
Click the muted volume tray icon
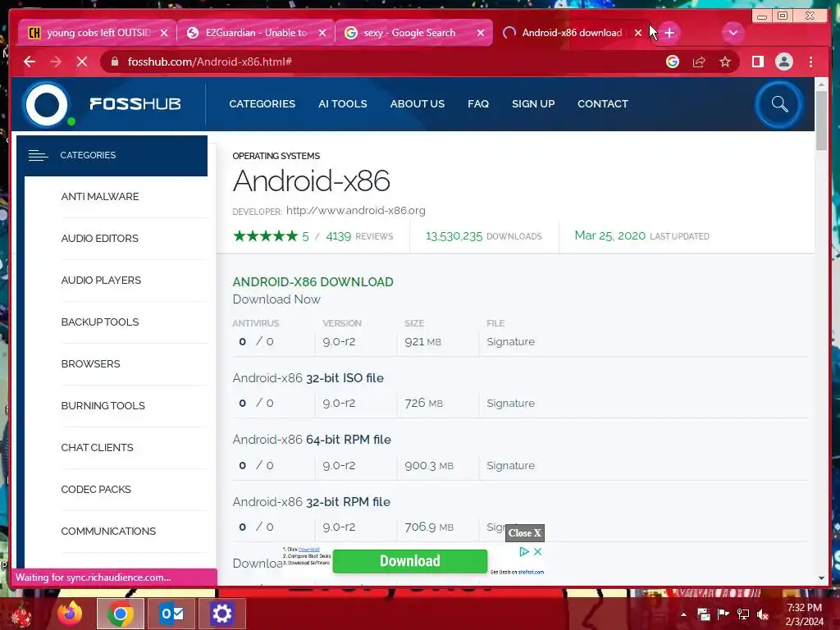(763, 614)
